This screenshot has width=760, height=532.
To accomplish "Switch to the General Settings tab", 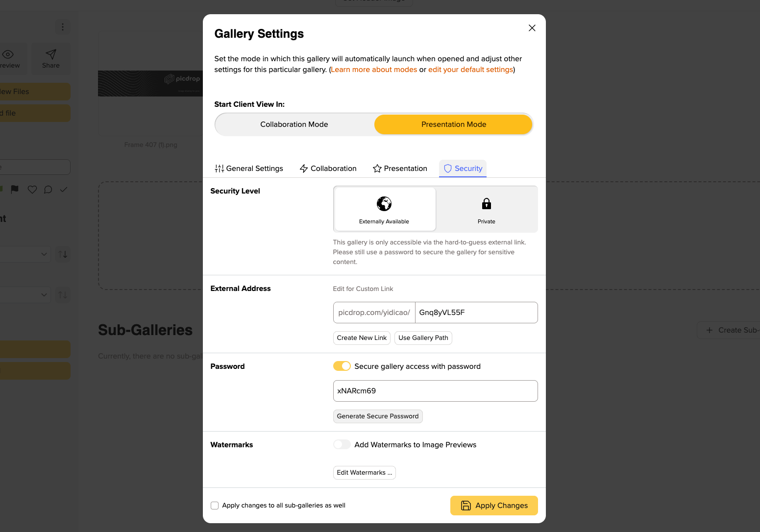I will tap(249, 169).
